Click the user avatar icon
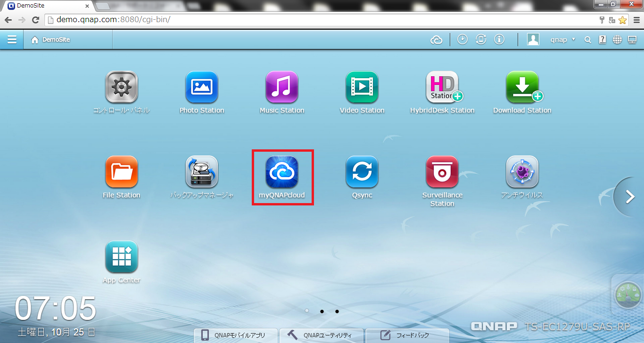The height and width of the screenshot is (343, 644). coord(533,40)
